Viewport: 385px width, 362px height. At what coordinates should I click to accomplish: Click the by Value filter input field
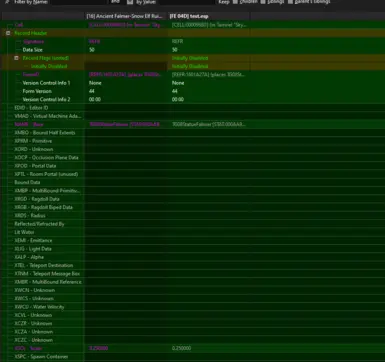pos(186,2)
